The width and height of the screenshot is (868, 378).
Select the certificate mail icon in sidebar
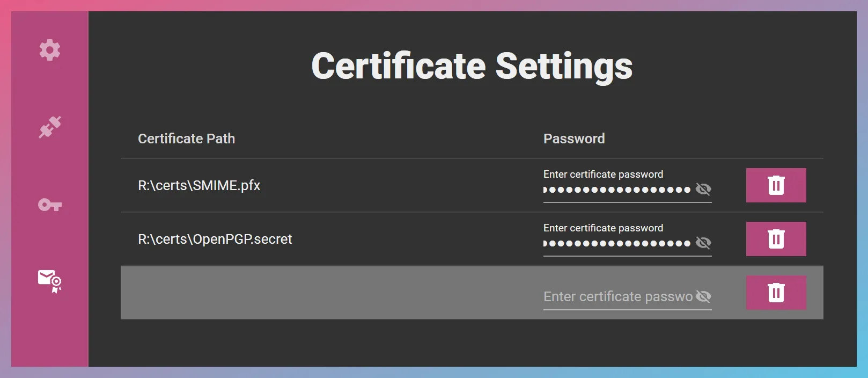(49, 280)
